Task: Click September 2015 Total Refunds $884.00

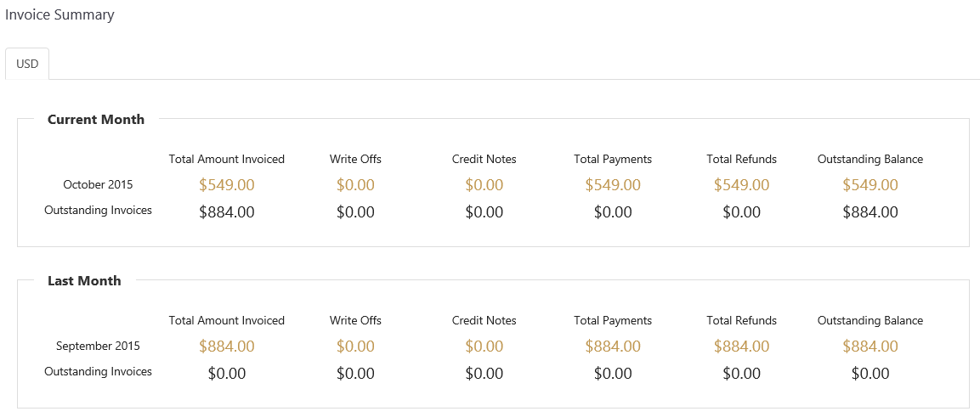Action: click(x=742, y=347)
